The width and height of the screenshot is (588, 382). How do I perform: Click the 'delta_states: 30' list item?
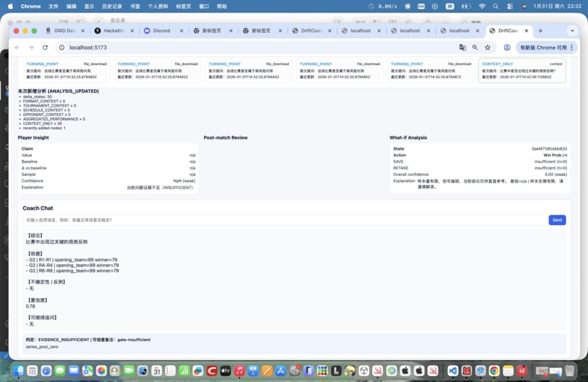click(37, 97)
